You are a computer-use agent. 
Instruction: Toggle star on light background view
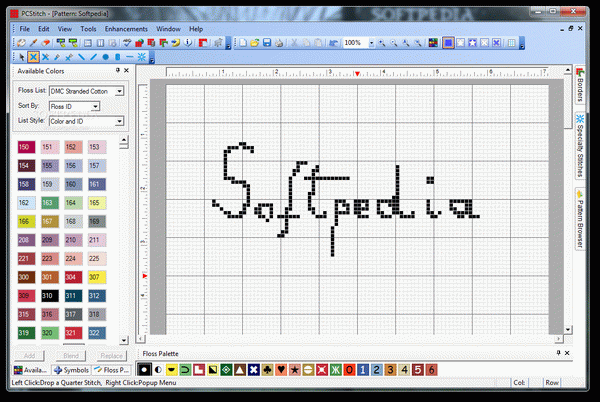[461, 43]
